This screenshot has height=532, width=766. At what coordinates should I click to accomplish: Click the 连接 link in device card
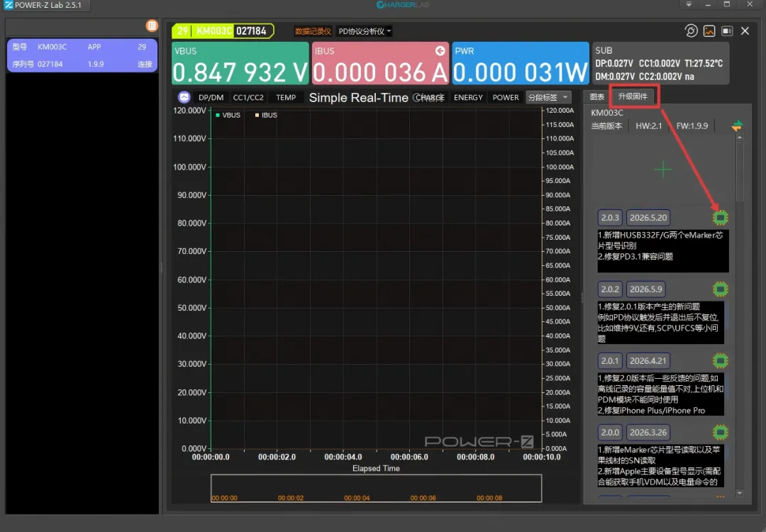[x=145, y=64]
